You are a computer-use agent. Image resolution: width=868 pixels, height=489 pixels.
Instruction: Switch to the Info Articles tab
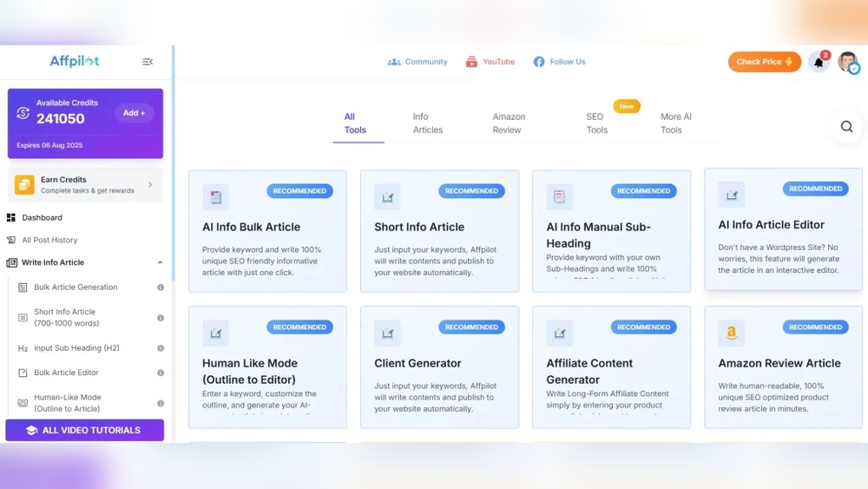pos(427,123)
